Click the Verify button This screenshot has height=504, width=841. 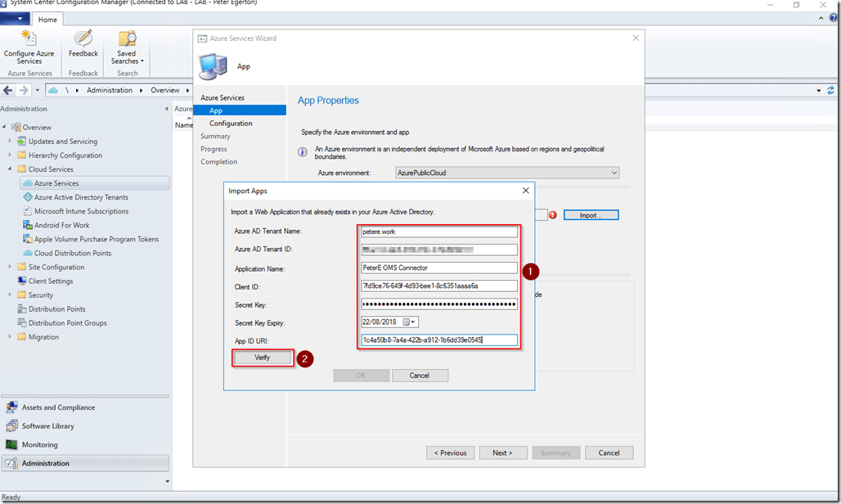pyautogui.click(x=262, y=358)
